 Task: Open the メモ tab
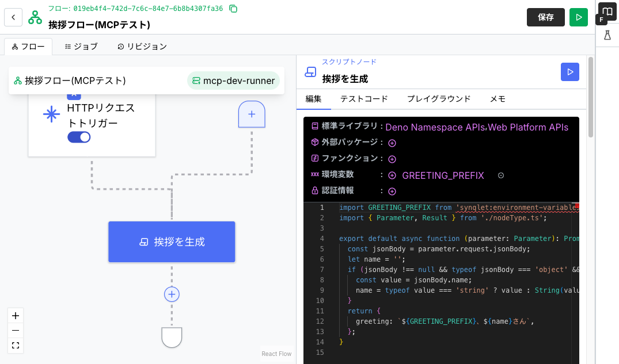pyautogui.click(x=498, y=98)
